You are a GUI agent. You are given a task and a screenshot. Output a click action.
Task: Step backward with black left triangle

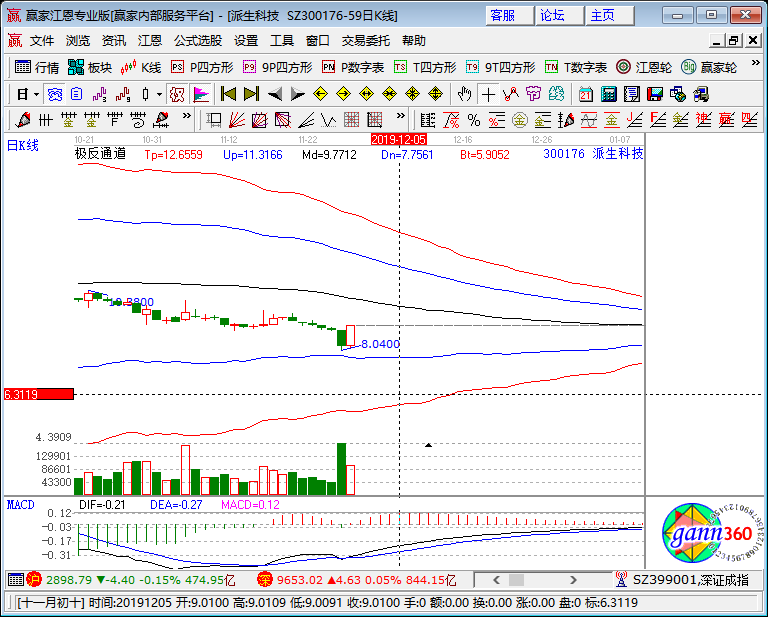[275, 94]
